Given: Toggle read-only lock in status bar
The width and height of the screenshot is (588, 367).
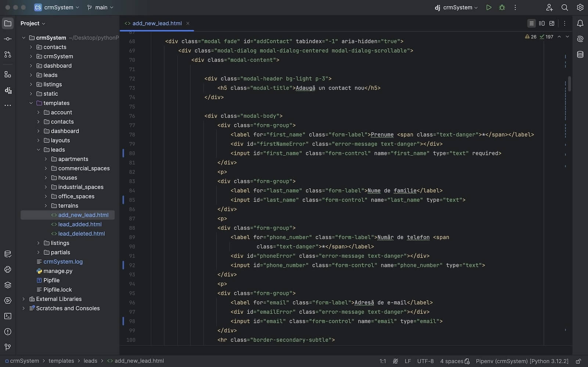Looking at the screenshot, I should [x=578, y=361].
